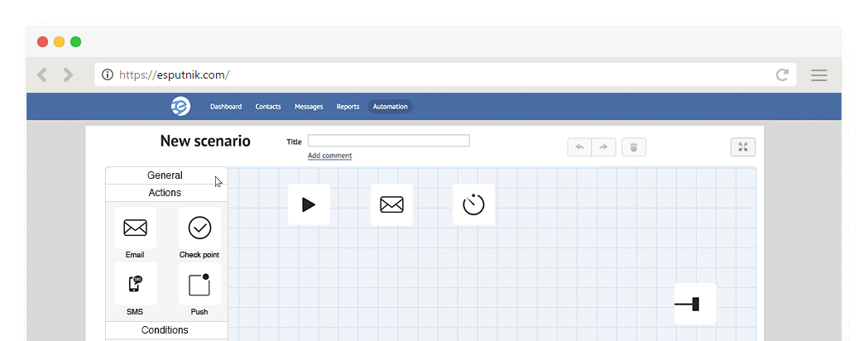Toggle fullscreen mode for the editor
The width and height of the screenshot is (868, 341).
(x=743, y=147)
